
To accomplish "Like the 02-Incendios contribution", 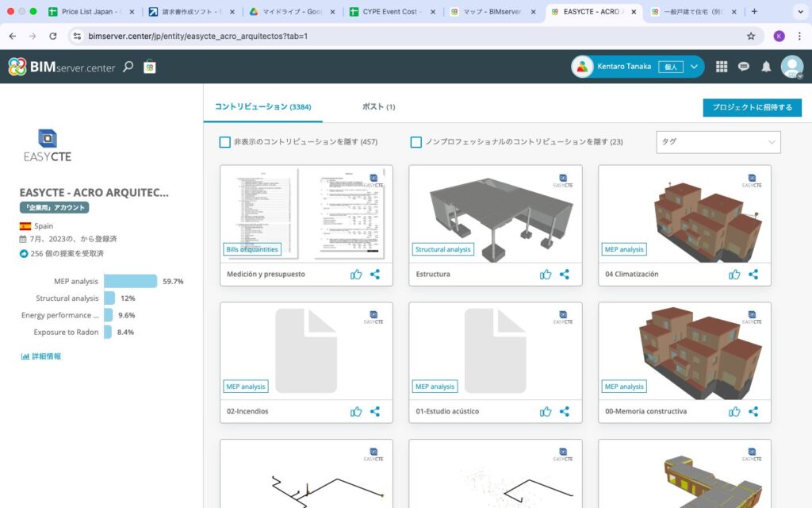I will click(x=356, y=412).
